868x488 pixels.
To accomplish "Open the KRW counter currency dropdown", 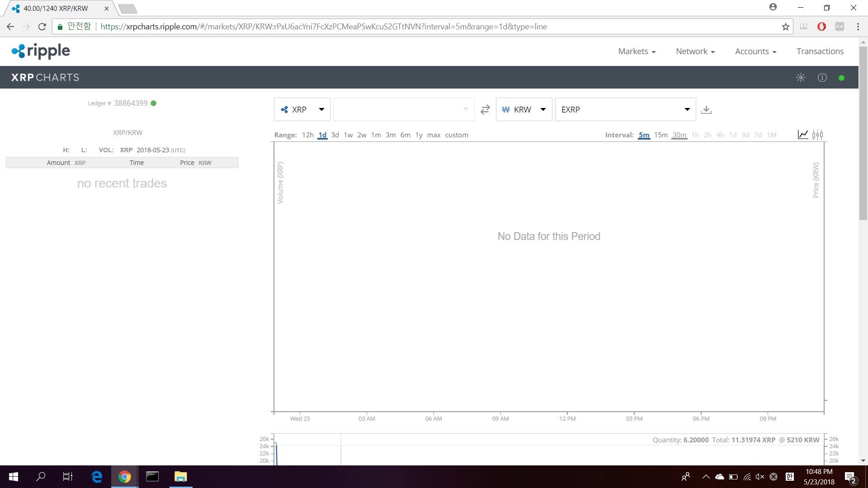I will tap(524, 110).
